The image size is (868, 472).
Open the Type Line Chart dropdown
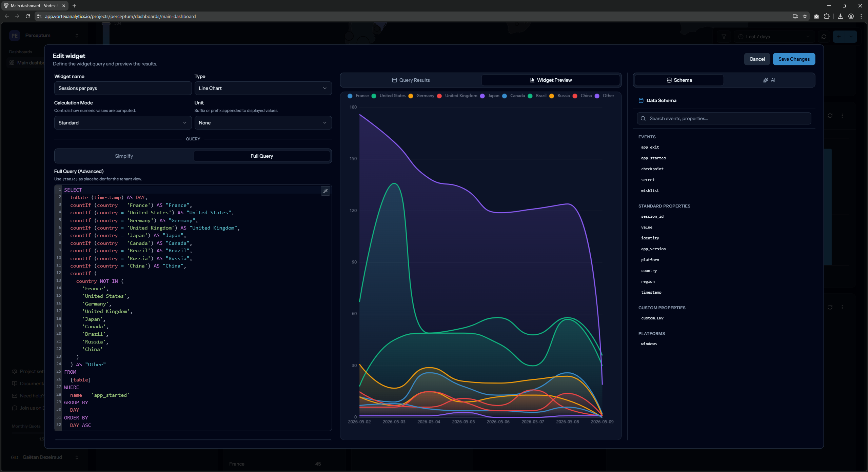(x=263, y=88)
